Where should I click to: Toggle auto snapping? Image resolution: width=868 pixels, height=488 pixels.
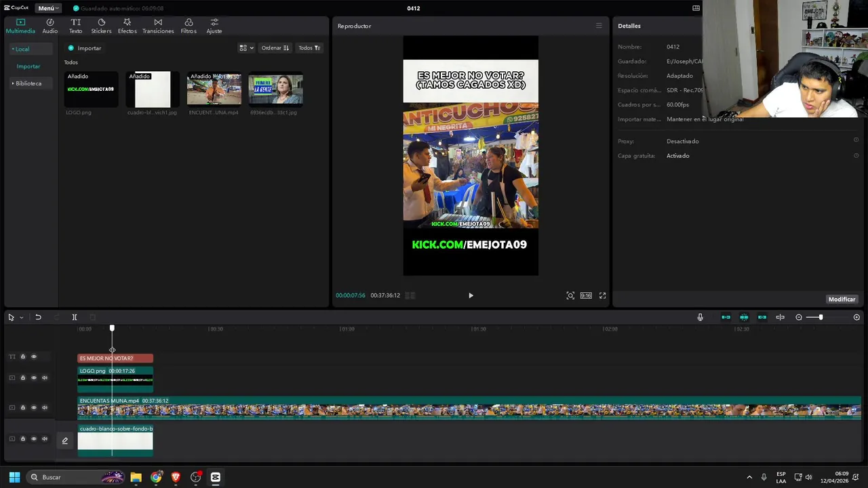(x=744, y=317)
